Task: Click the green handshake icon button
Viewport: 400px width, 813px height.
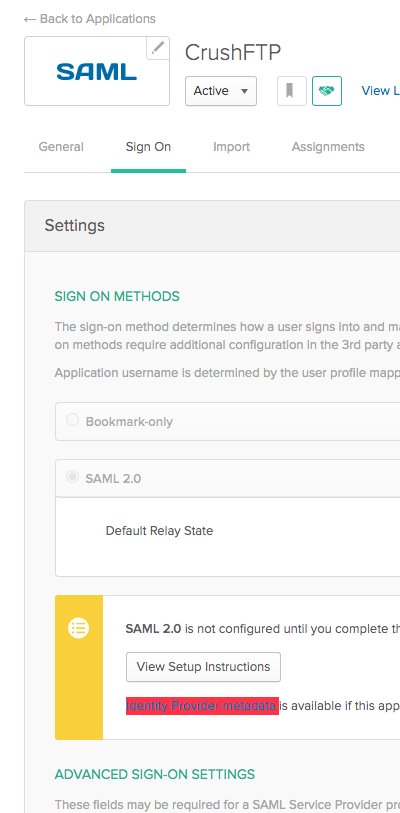Action: coord(327,91)
